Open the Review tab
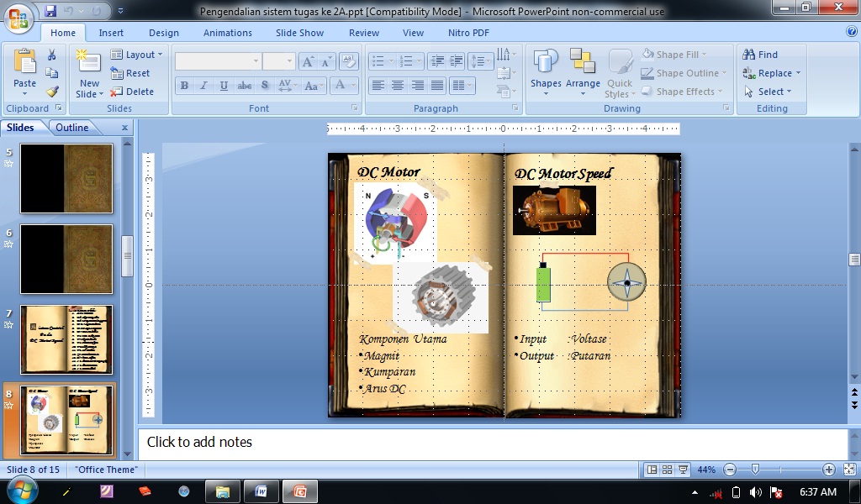Image resolution: width=861 pixels, height=504 pixels. tap(364, 33)
